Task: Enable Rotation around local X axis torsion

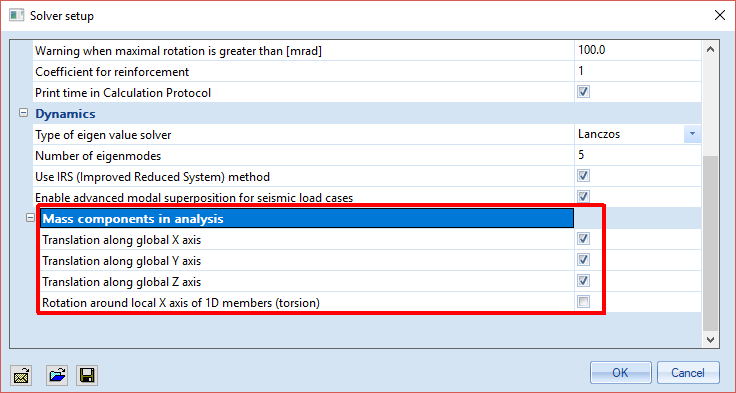Action: click(583, 302)
